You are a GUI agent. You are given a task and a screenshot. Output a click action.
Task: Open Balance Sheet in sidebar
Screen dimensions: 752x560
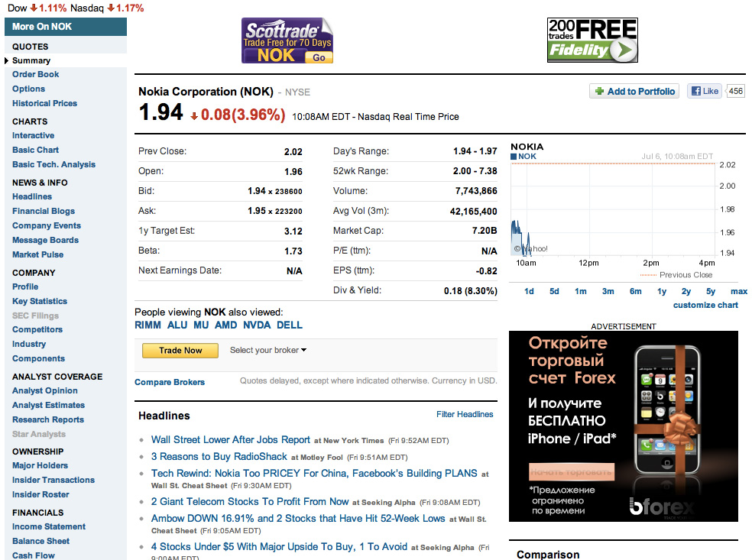click(x=41, y=541)
